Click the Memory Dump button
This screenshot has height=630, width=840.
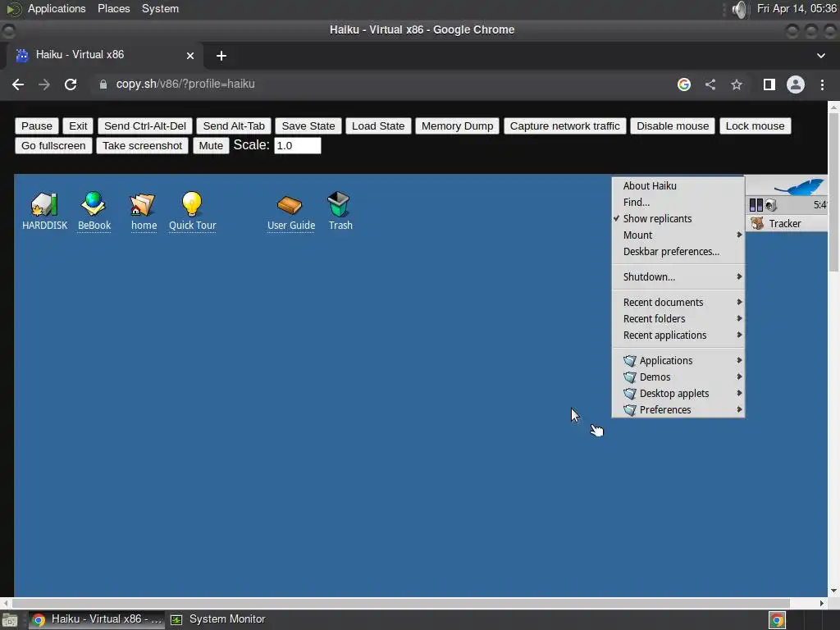[x=457, y=126]
